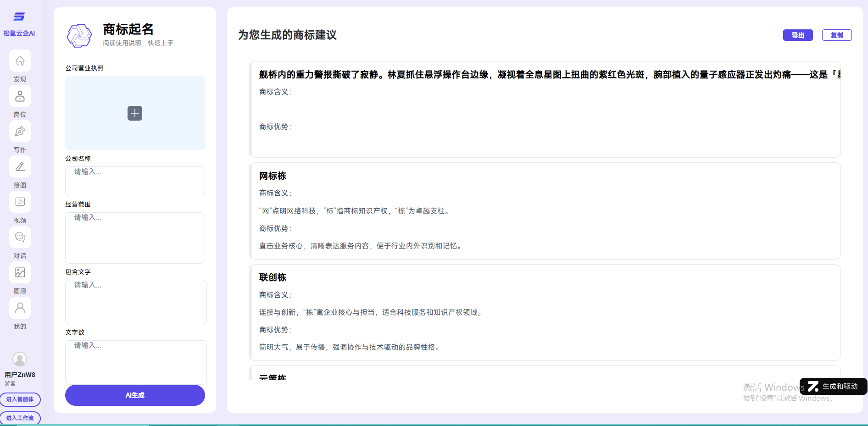
Task: Open the 发现 home icon
Action: [x=20, y=61]
